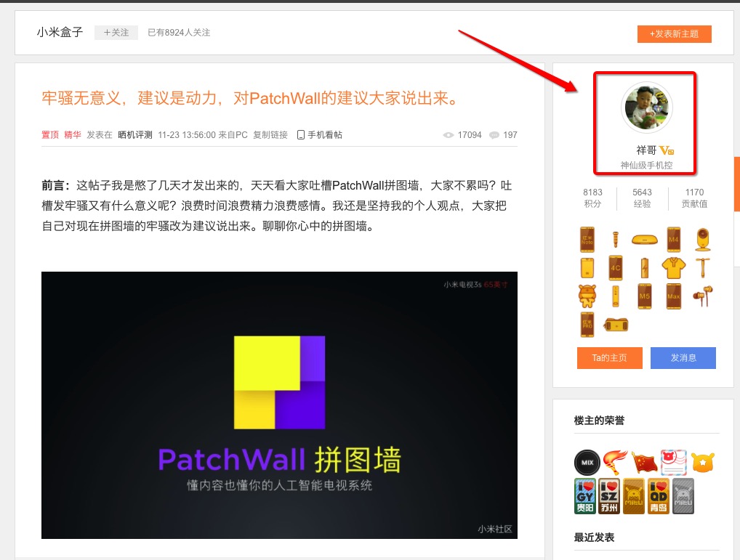The width and height of the screenshot is (740, 560).
Task: Click the 5643 经验 stat
Action: click(x=643, y=198)
